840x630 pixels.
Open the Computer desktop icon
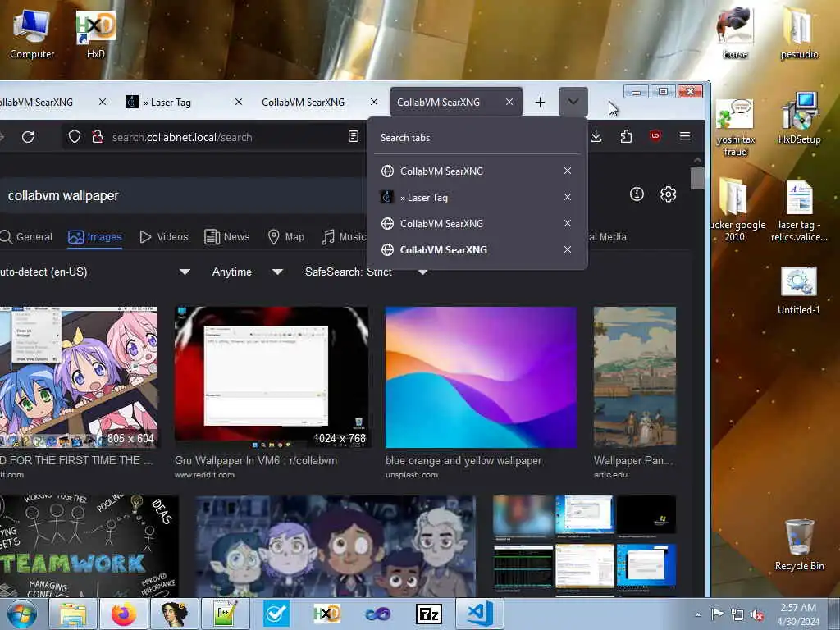[32, 34]
